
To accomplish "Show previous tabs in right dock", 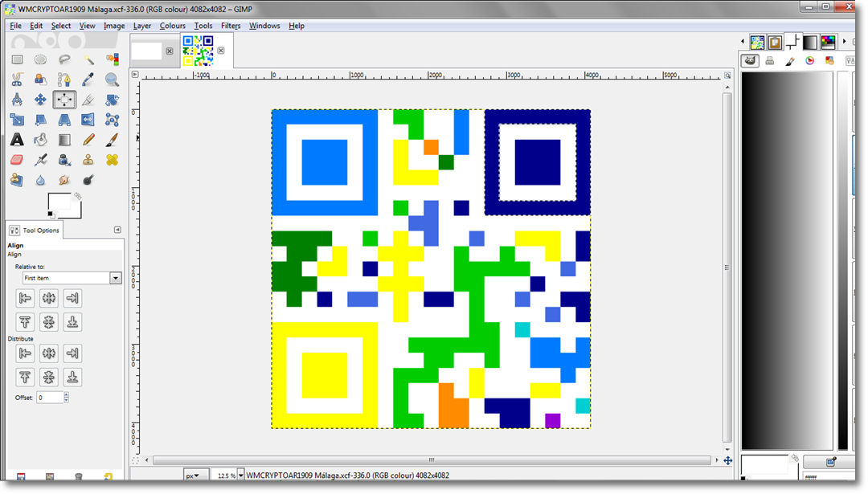I will click(743, 42).
